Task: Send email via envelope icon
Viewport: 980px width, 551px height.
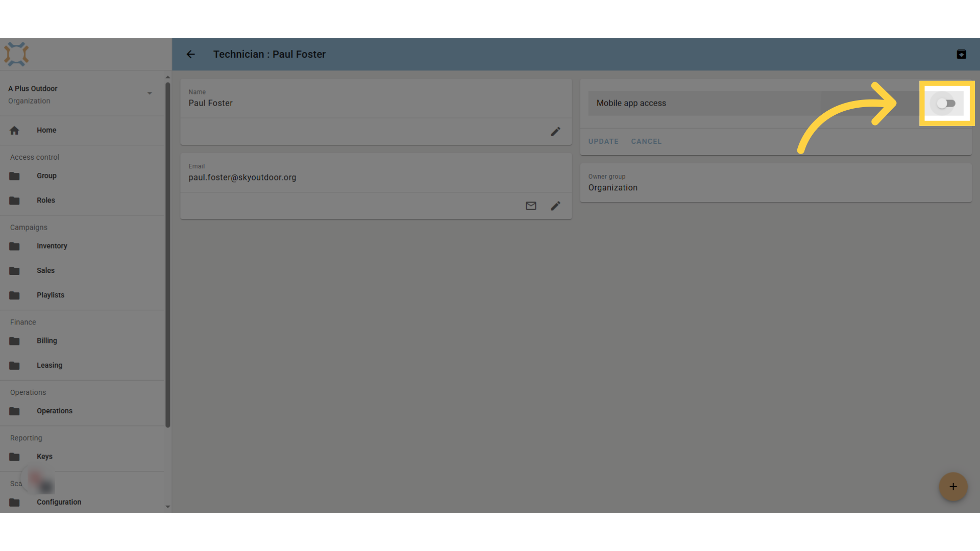Action: pyautogui.click(x=531, y=206)
